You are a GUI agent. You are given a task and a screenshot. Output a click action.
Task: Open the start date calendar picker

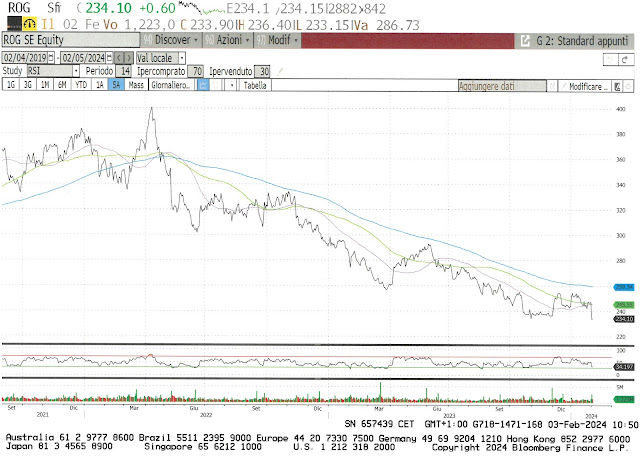pos(51,58)
